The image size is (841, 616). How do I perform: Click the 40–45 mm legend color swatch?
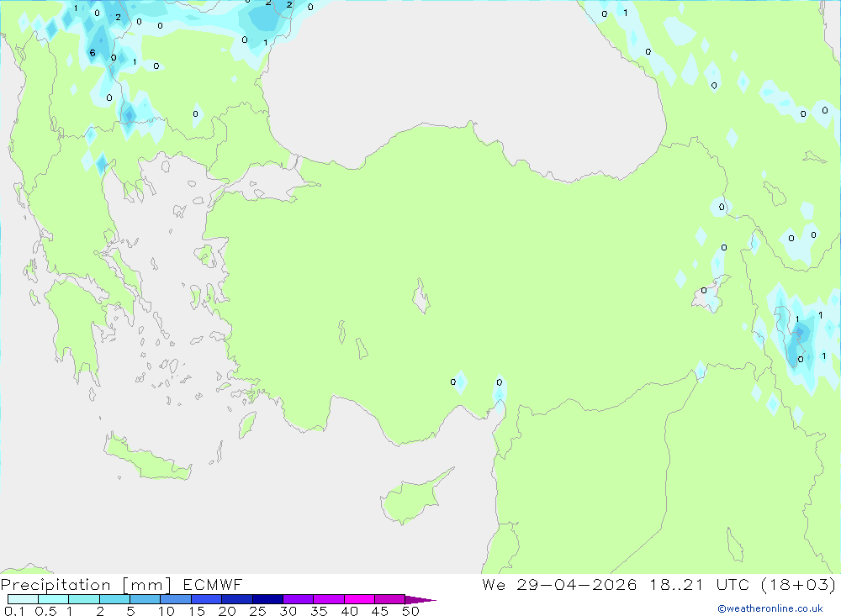click(x=359, y=599)
